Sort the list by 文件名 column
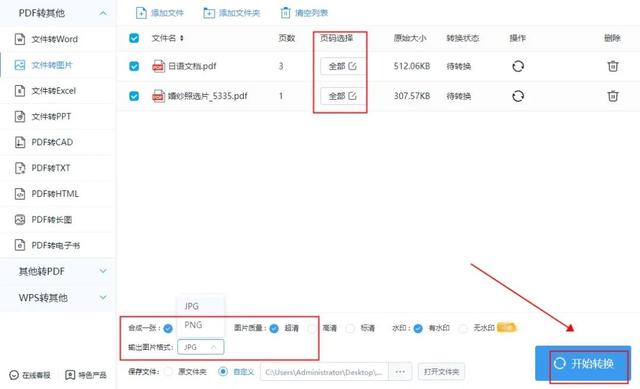The image size is (640, 389). 182,38
